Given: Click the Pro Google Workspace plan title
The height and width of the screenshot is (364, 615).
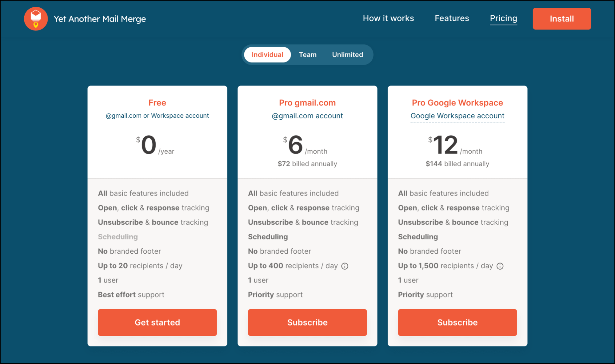Looking at the screenshot, I should tap(457, 103).
